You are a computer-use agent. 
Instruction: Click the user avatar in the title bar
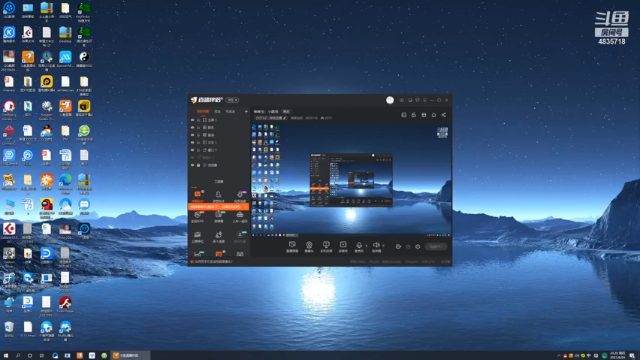390,100
